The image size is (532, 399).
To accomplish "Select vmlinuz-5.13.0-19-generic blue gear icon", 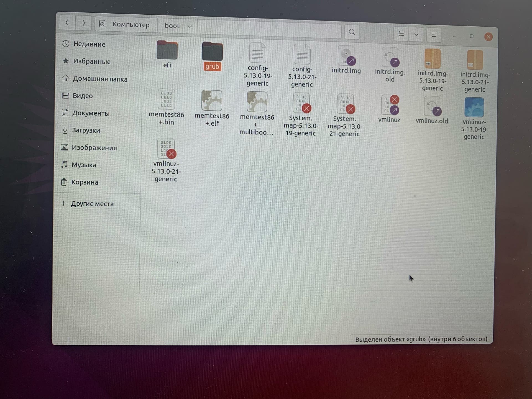I will (x=474, y=108).
